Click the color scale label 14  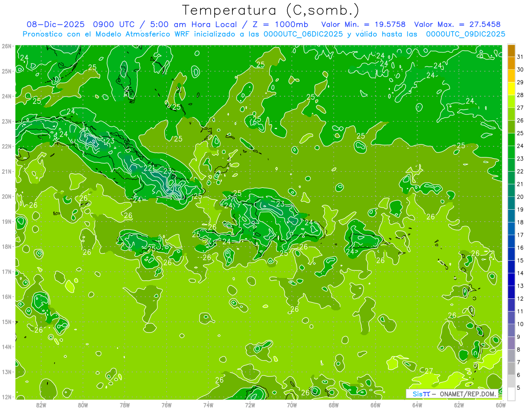click(x=520, y=273)
